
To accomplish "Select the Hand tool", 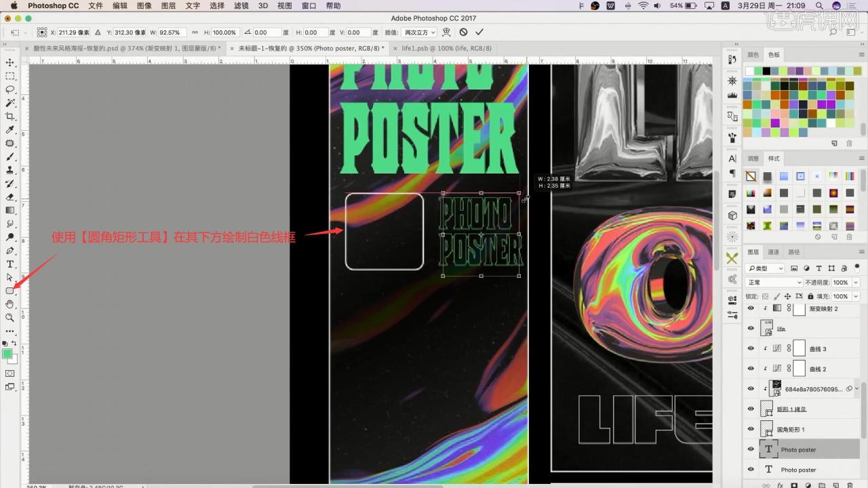I will [x=10, y=304].
